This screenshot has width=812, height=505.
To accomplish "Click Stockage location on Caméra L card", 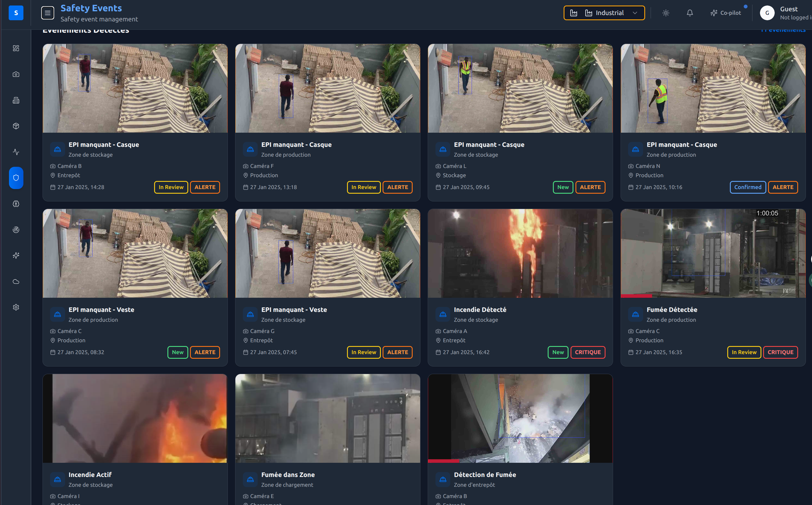I will point(454,175).
